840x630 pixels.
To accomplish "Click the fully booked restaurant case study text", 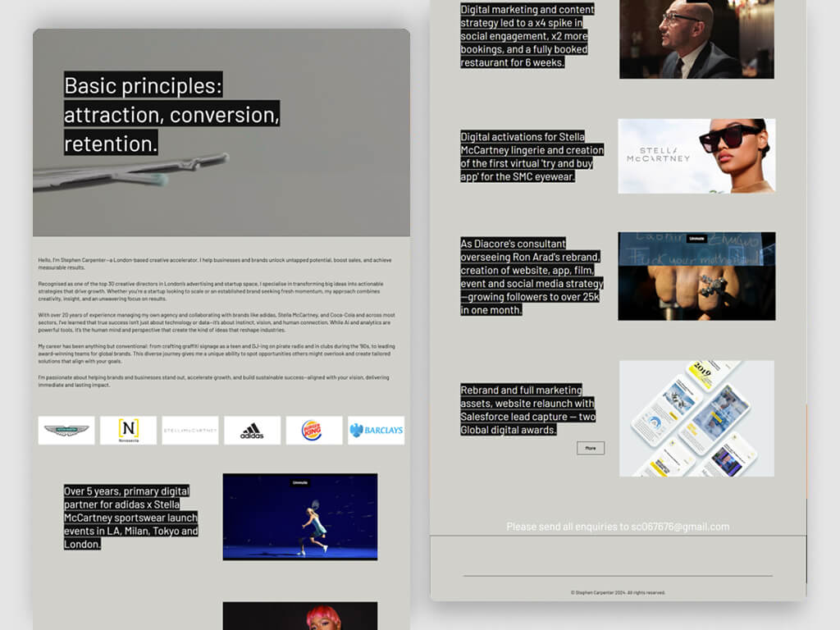I will pyautogui.click(x=527, y=35).
